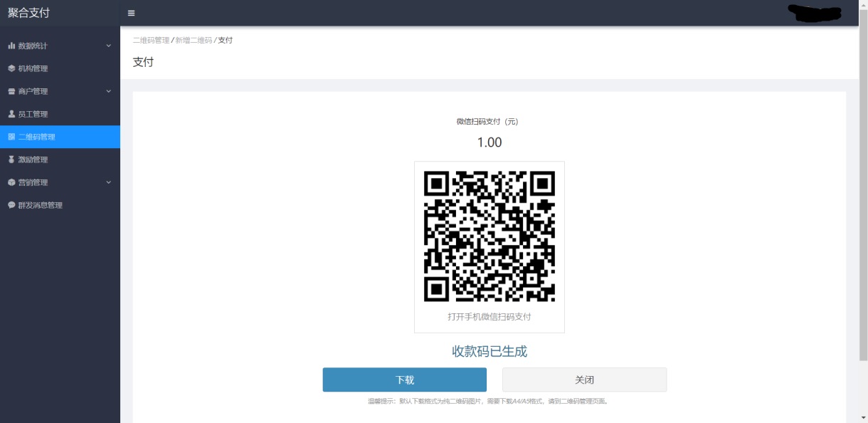Click the 打开手机微信扫码支付 caption
868x423 pixels.
(x=489, y=317)
